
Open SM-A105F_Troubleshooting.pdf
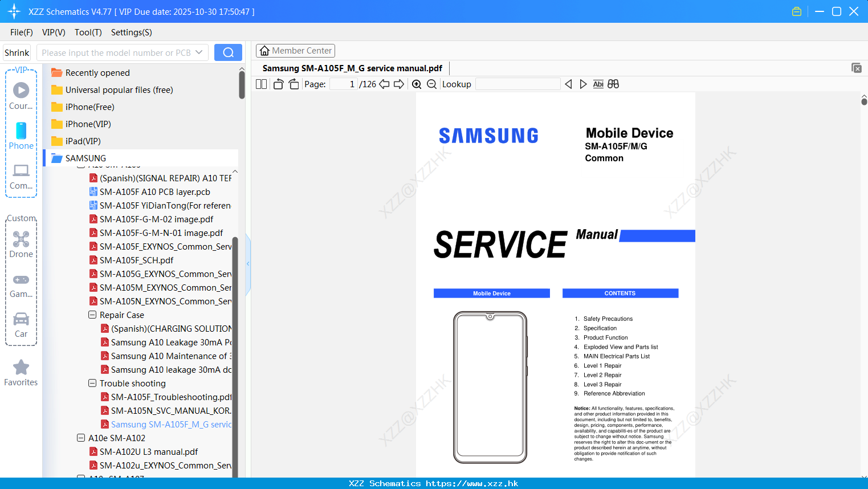point(172,397)
